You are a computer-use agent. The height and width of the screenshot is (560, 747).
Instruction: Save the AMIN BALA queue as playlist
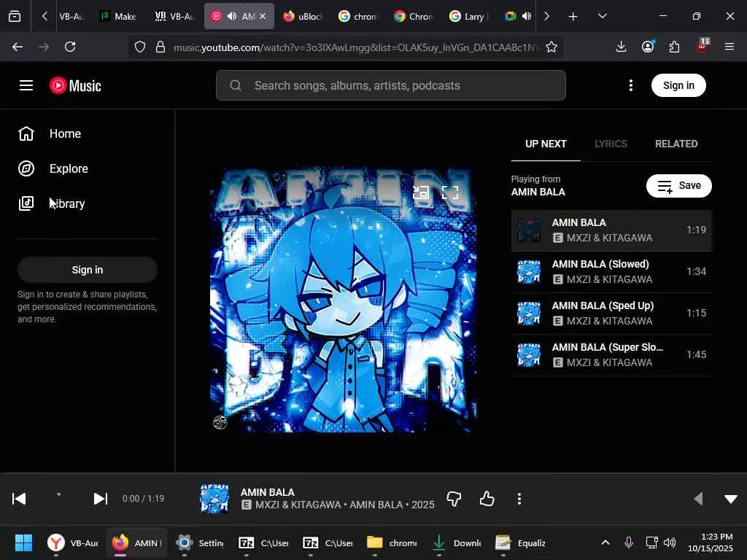pos(679,186)
